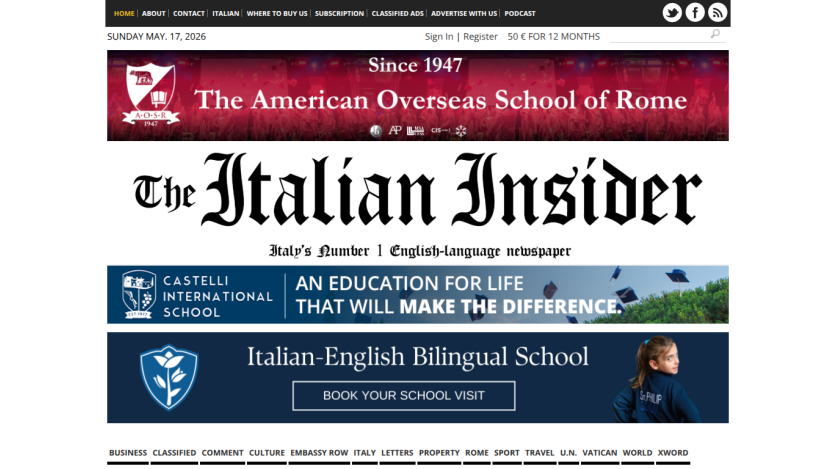Click Italian-English Bilingual School heading
This screenshot has width=835, height=469.
[x=418, y=357]
